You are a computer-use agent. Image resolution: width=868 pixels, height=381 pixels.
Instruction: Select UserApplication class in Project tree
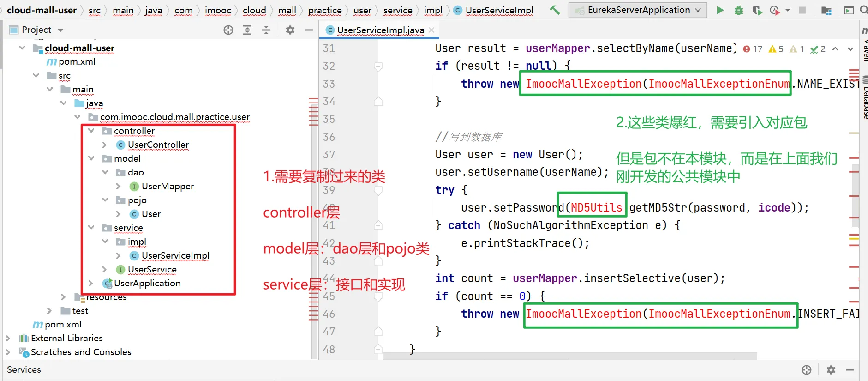click(x=147, y=283)
